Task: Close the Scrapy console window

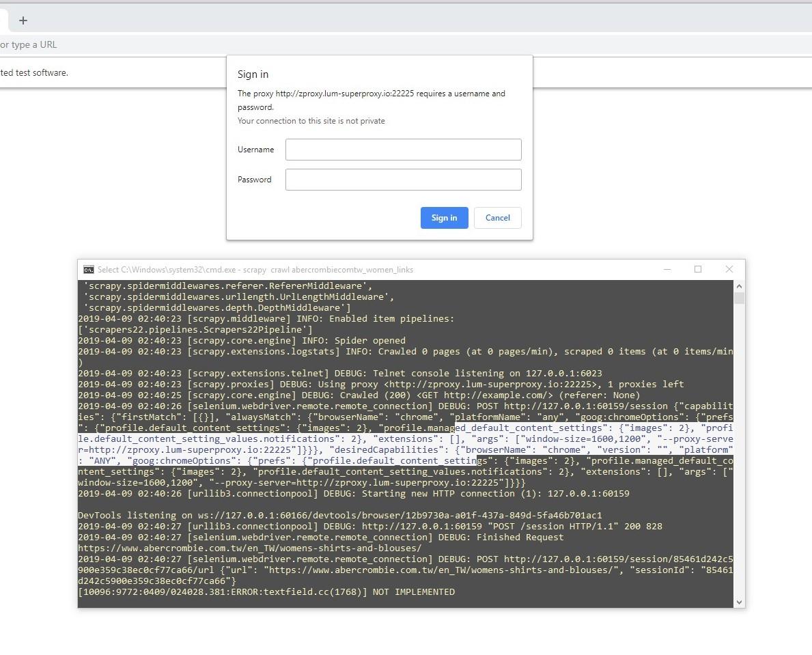Action: (729, 269)
